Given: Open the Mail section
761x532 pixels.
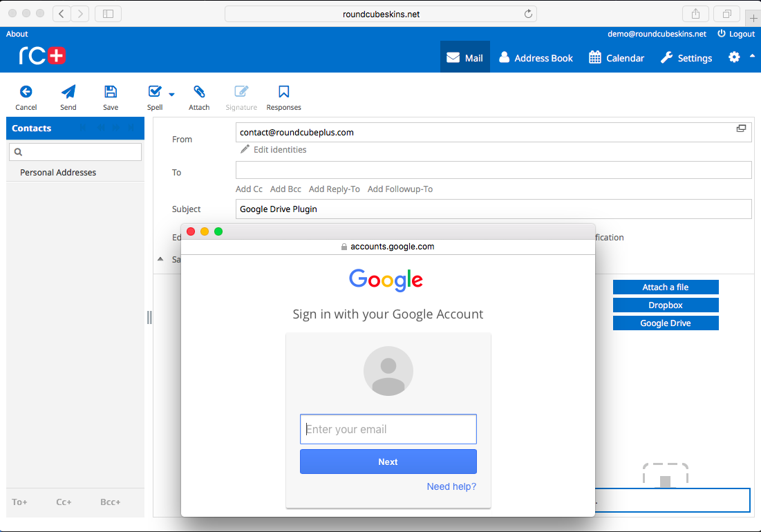Looking at the screenshot, I should pos(465,57).
